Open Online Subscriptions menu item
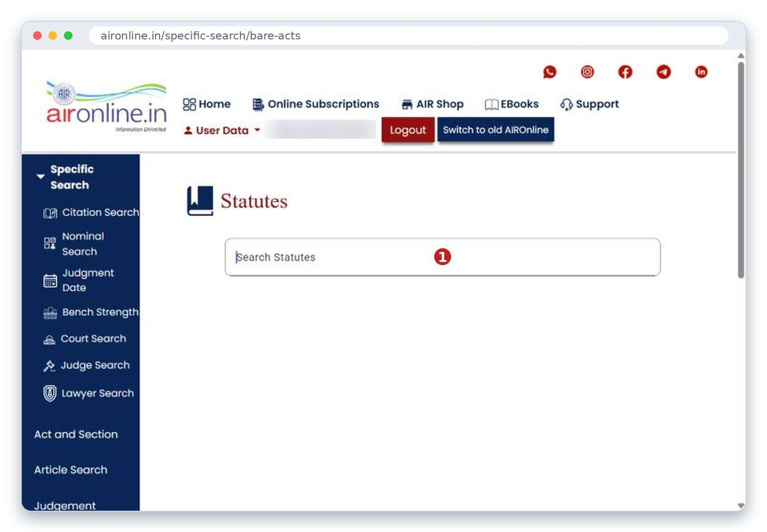This screenshot has height=532, width=767. point(316,104)
